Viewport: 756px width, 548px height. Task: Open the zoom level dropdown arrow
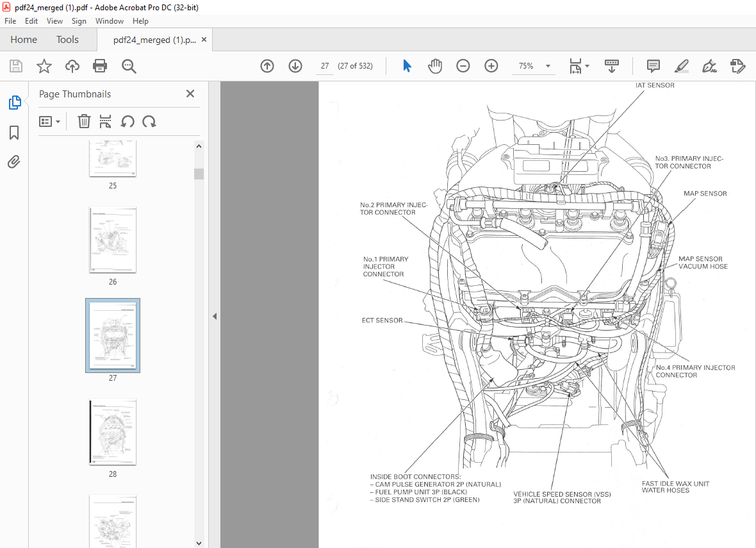click(548, 66)
